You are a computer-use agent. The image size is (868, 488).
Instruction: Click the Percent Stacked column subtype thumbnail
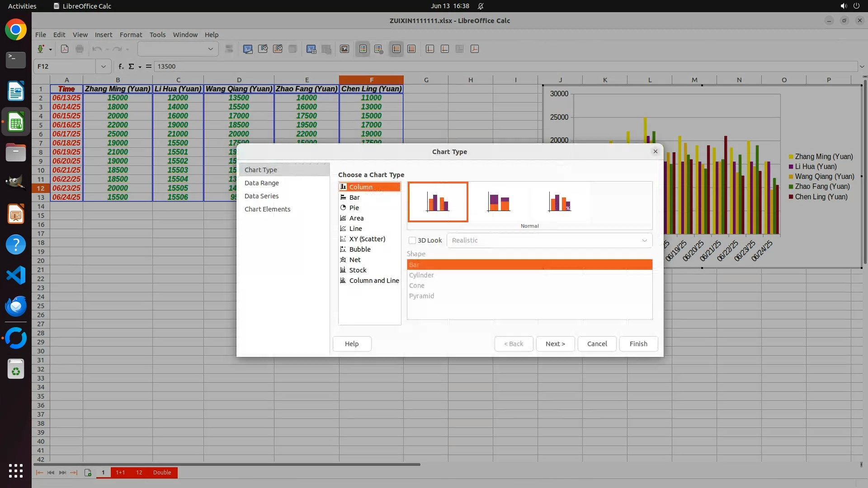click(559, 202)
